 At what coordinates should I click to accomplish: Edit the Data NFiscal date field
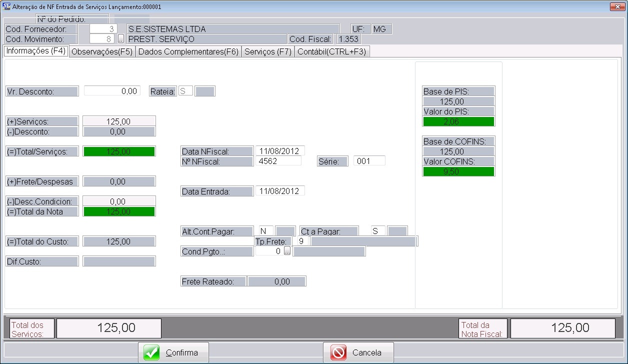(x=279, y=151)
